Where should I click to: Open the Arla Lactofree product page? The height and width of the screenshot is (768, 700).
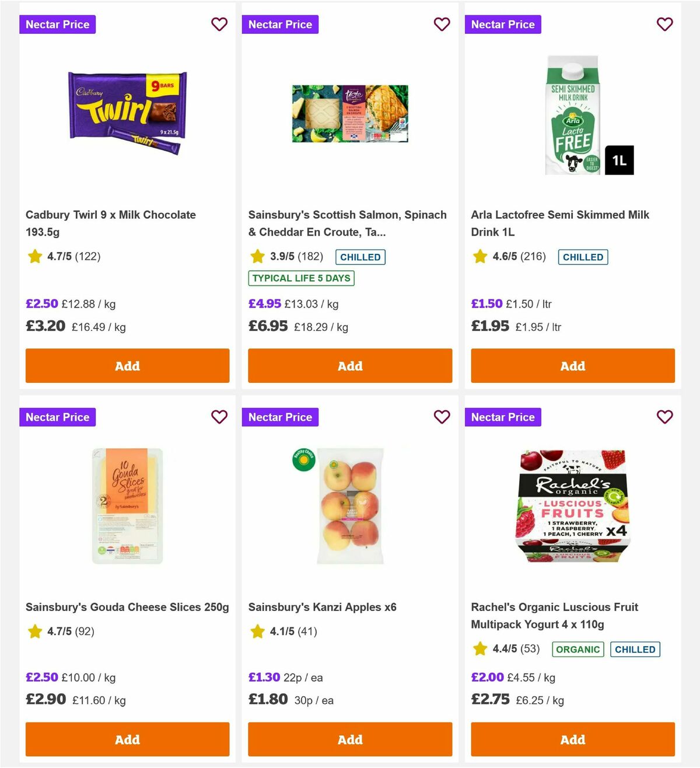[x=560, y=223]
